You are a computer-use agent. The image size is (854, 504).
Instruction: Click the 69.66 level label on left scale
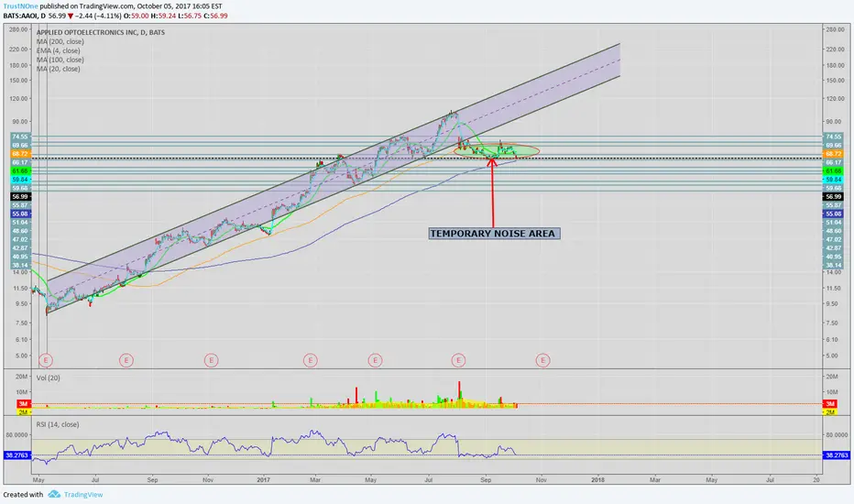point(20,146)
